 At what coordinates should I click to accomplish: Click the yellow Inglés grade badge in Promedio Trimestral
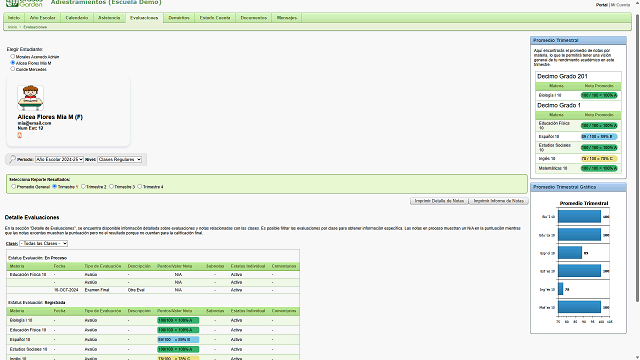point(599,158)
